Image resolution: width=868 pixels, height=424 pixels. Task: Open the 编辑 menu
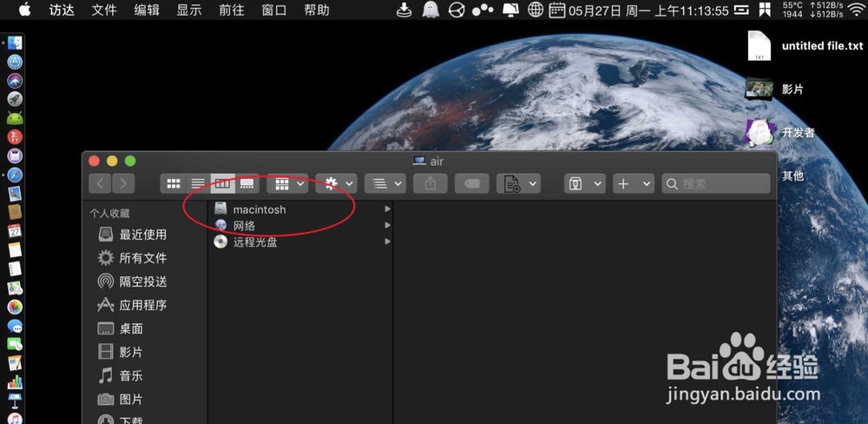coord(147,10)
